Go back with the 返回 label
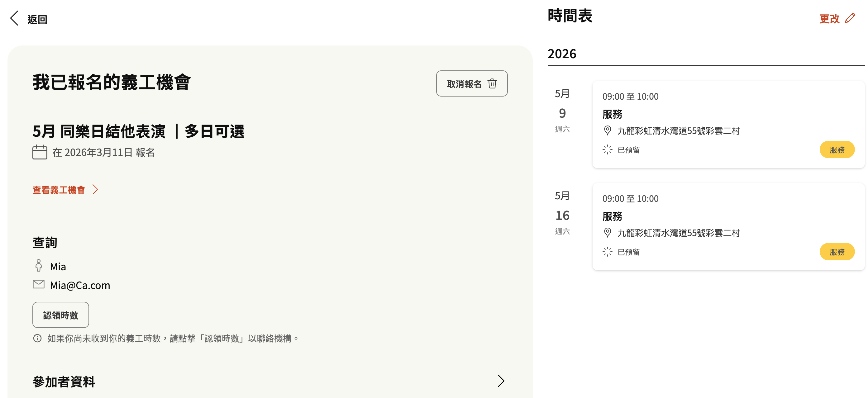Viewport: 868px width, 398px height. click(x=37, y=20)
